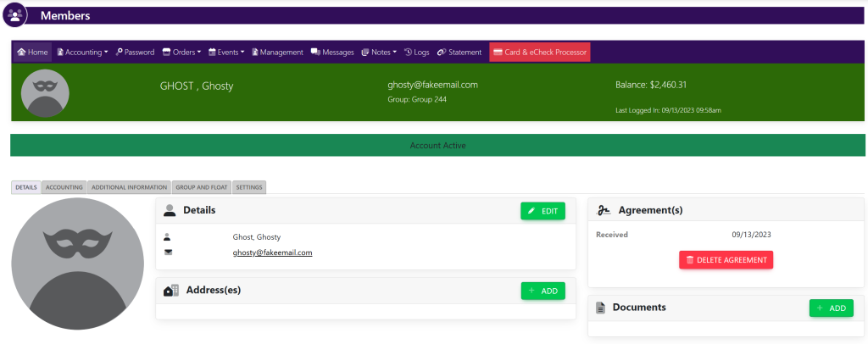This screenshot has width=868, height=344.
Task: Open the Password page
Action: (135, 53)
